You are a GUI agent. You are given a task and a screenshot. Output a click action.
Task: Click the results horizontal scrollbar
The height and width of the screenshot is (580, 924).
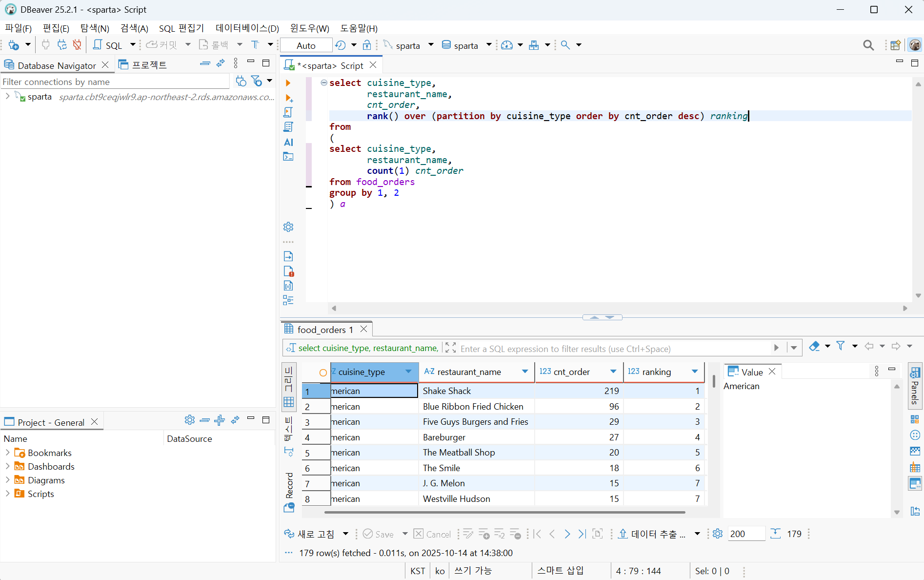tap(504, 512)
